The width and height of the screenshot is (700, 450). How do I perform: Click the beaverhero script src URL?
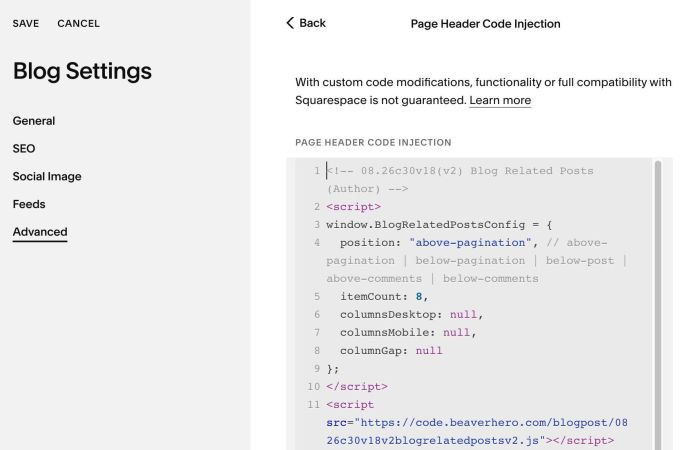click(477, 431)
